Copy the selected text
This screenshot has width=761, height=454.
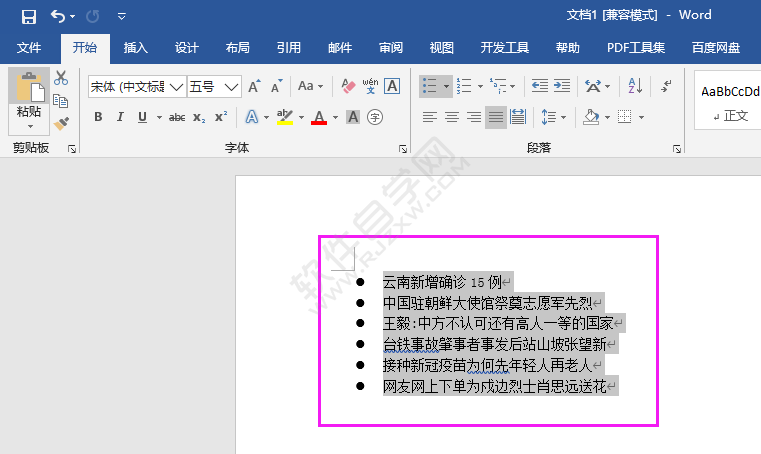point(61,101)
